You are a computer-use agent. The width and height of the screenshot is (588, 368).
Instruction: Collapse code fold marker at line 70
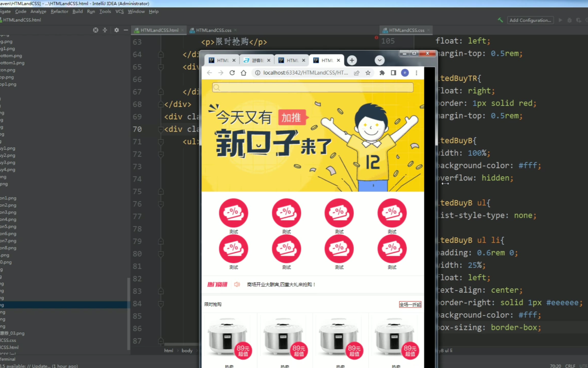161,129
